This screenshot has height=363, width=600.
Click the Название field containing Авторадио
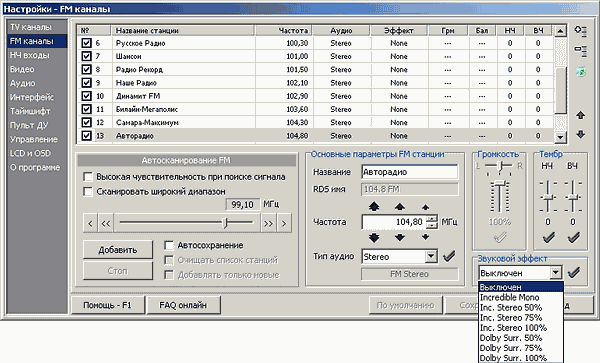click(409, 172)
